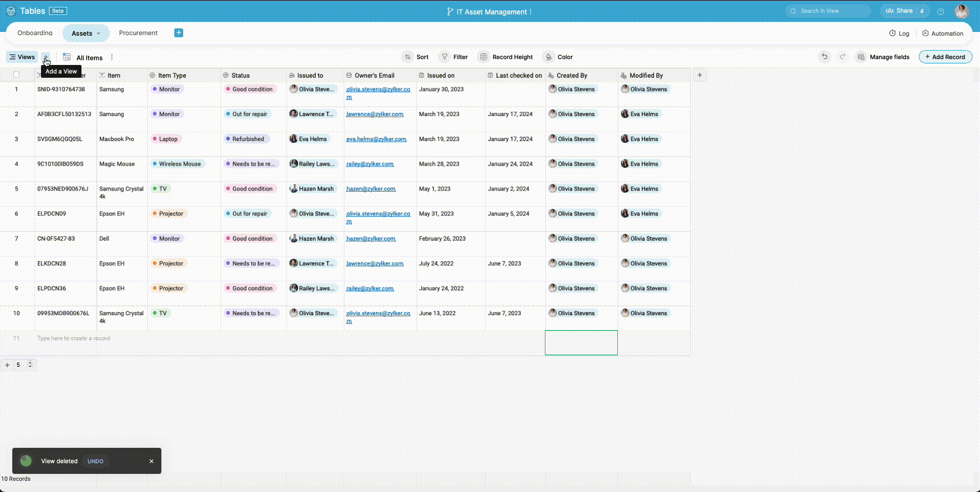Screen dimensions: 980x492
Task: Add a new table with the plus icon
Action: coord(179,33)
